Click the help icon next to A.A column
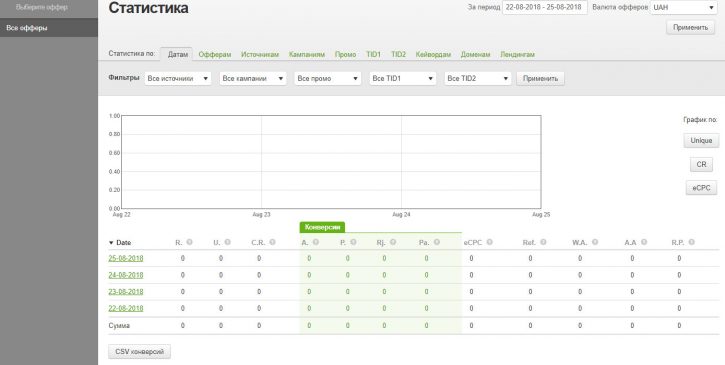The height and width of the screenshot is (365, 725). [644, 242]
